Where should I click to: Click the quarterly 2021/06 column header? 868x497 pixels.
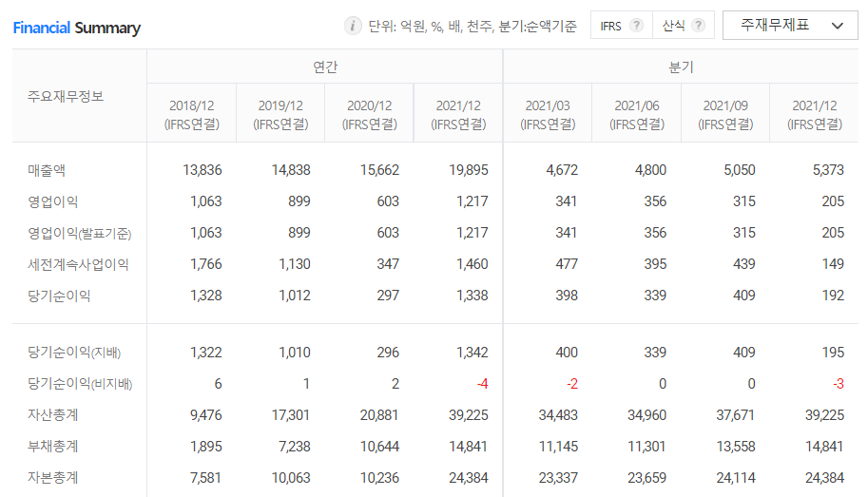(x=637, y=115)
